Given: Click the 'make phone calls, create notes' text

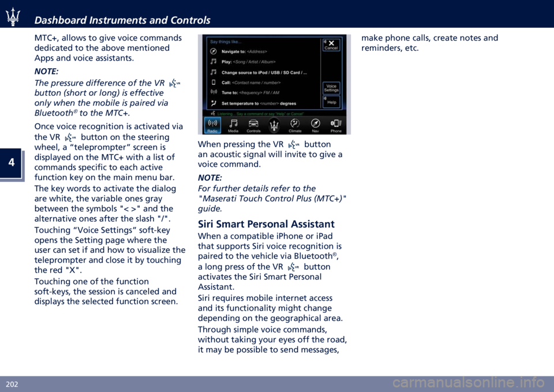Looking at the screenshot, I should click(429, 38).
